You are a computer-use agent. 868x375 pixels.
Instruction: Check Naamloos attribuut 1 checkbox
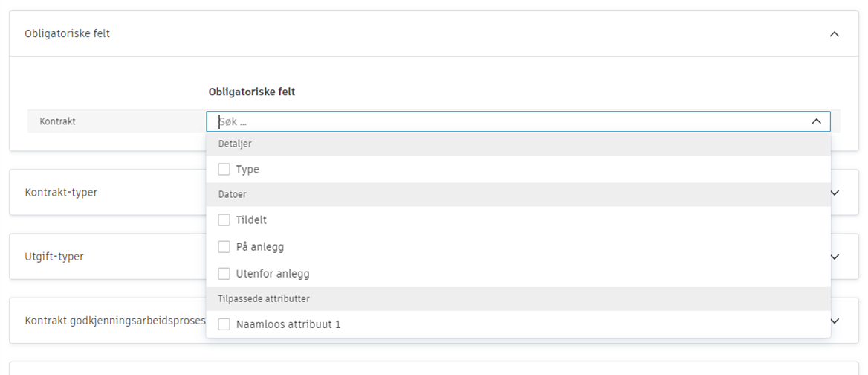point(224,324)
